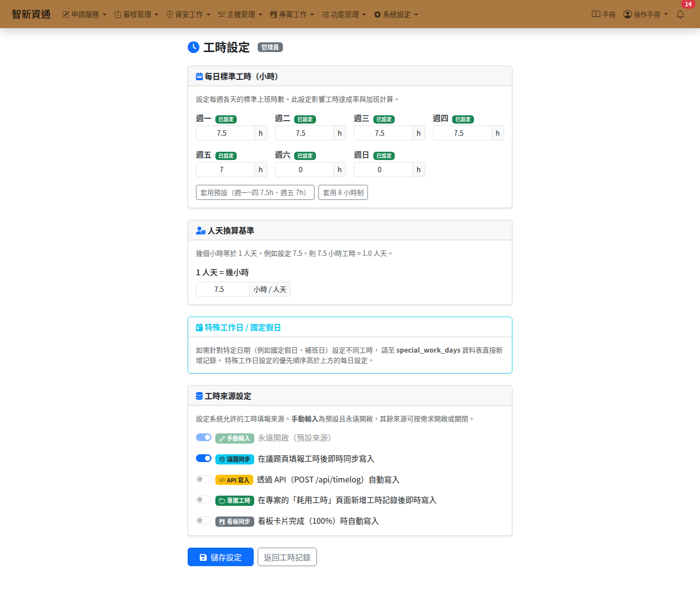Expand the 申請服務 dropdown menu
700x607 pixels.
coord(85,15)
